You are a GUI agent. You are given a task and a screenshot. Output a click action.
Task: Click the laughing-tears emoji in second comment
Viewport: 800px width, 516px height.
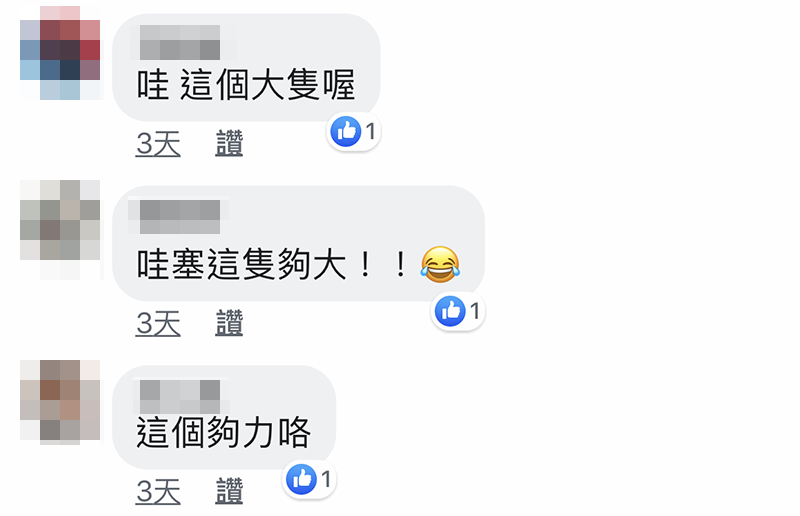(x=440, y=264)
